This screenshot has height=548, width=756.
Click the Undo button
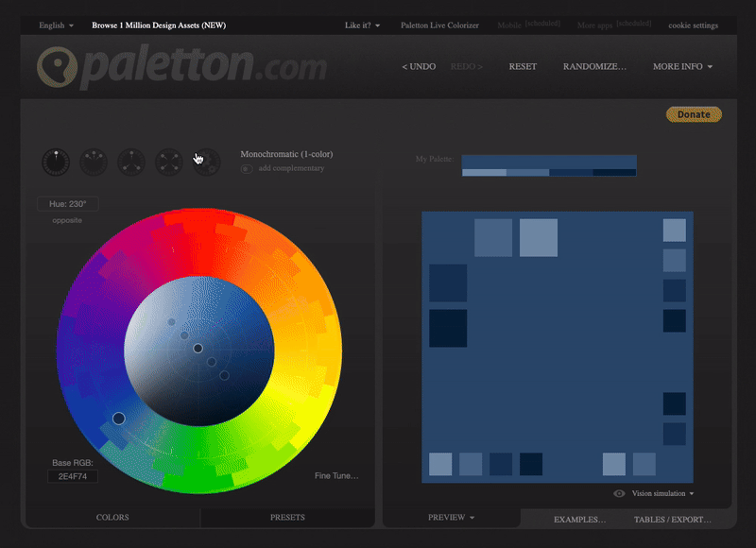(419, 66)
